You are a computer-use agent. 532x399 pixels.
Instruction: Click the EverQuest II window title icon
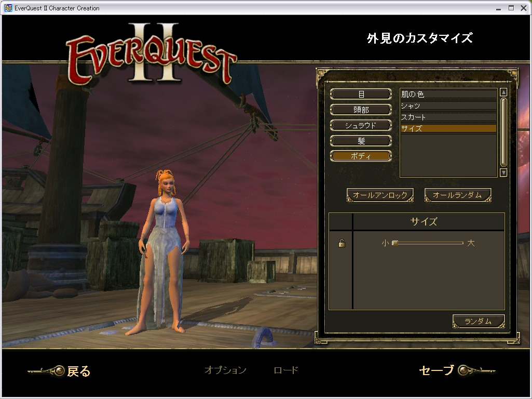8,8
